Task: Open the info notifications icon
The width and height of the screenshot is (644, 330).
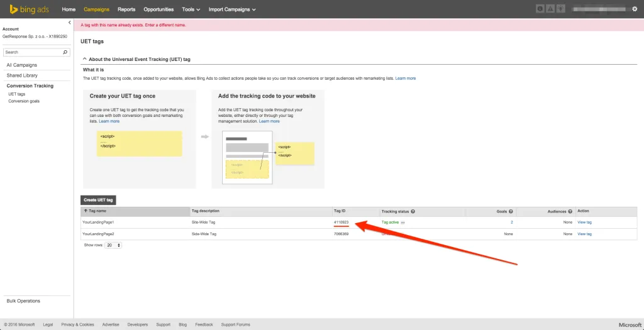Action: tap(540, 9)
